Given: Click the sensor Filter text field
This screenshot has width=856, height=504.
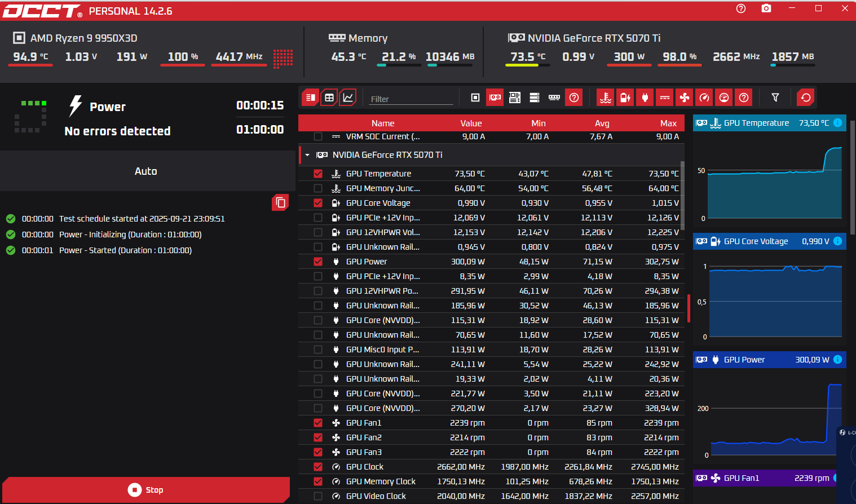Looking at the screenshot, I should [411, 99].
